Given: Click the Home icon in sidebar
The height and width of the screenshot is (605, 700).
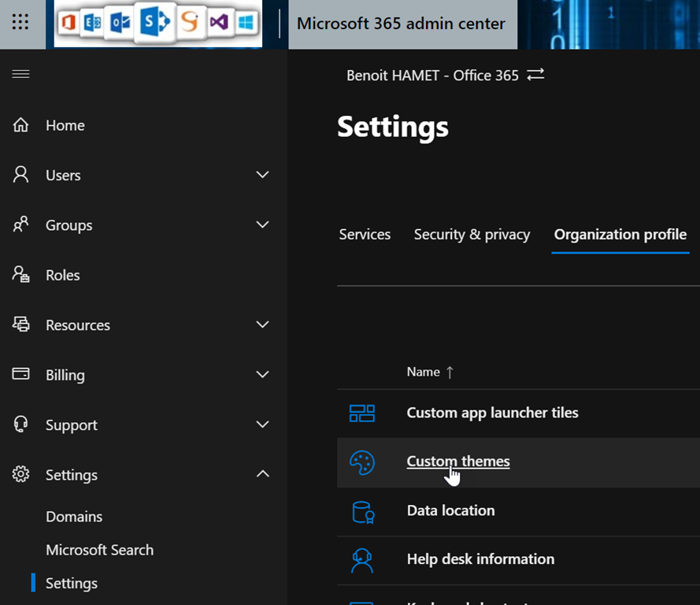Looking at the screenshot, I should tap(21, 125).
